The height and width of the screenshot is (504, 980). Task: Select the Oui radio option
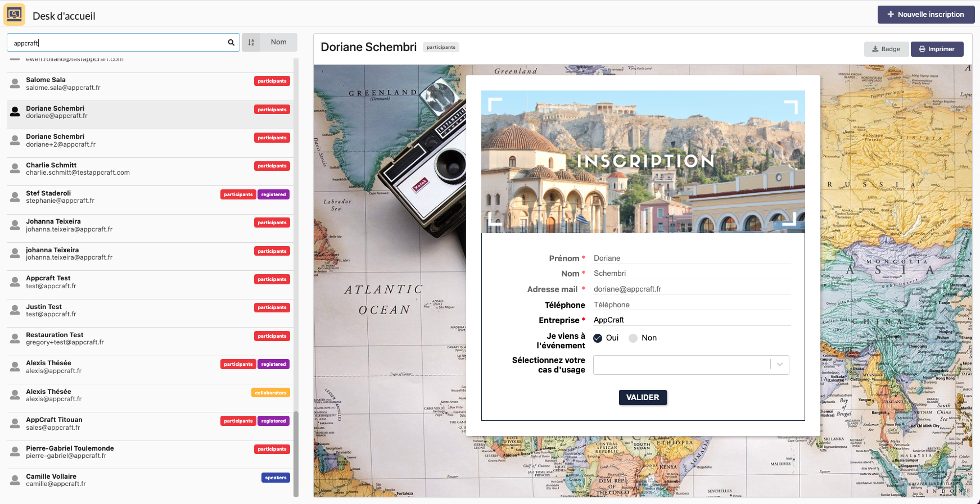coord(598,338)
